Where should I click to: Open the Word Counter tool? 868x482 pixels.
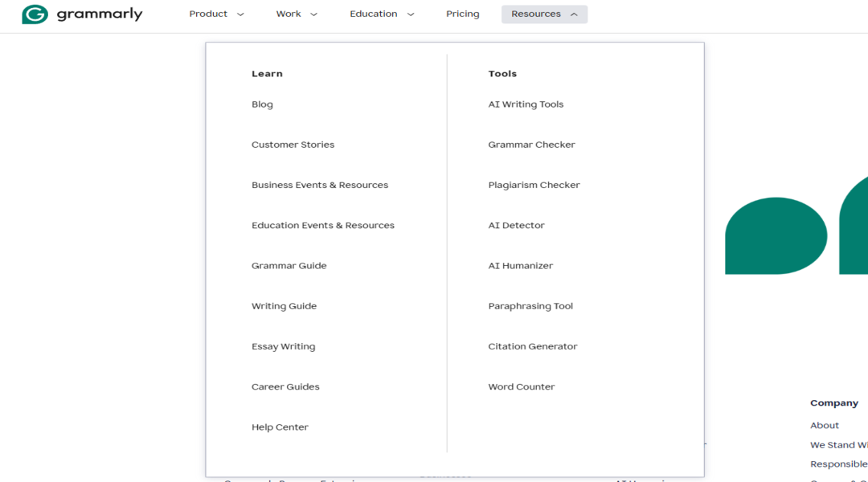coord(521,387)
